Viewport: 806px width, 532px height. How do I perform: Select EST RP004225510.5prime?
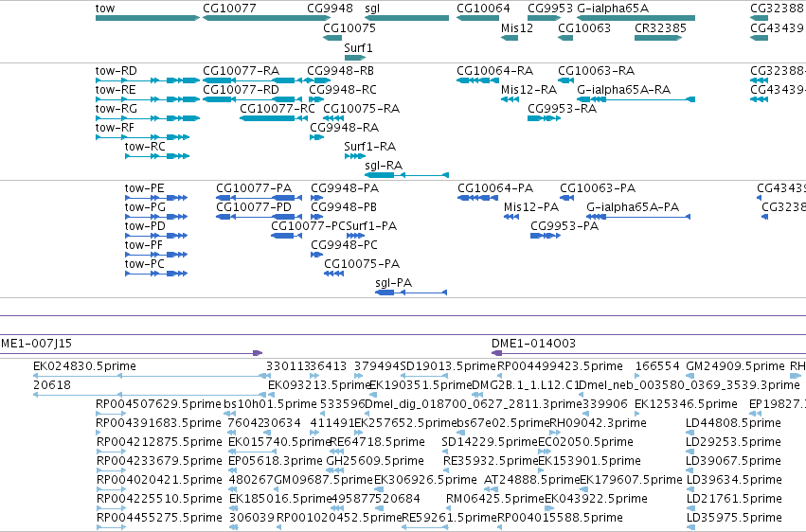[111, 508]
